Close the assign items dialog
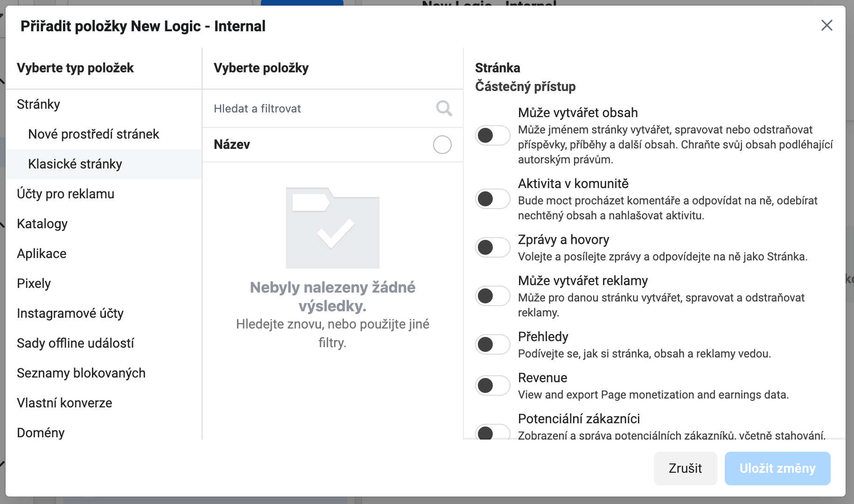Image resolution: width=854 pixels, height=504 pixels. (x=826, y=26)
